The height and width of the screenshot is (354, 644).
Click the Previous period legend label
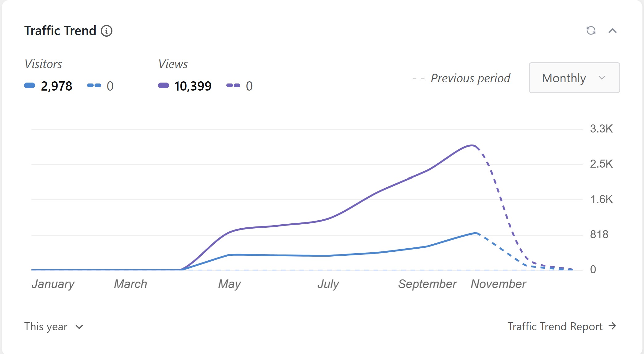pos(470,78)
